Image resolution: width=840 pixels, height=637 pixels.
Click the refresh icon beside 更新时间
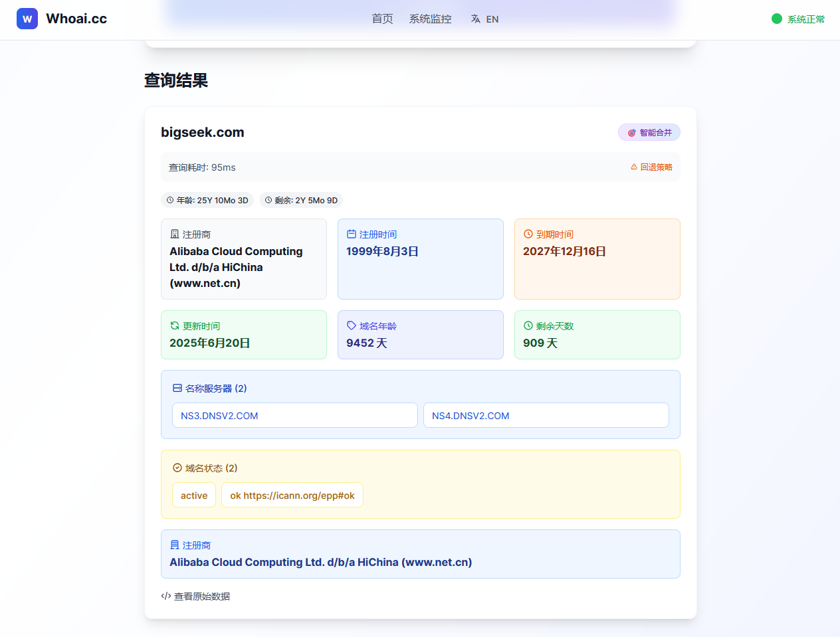click(x=175, y=325)
